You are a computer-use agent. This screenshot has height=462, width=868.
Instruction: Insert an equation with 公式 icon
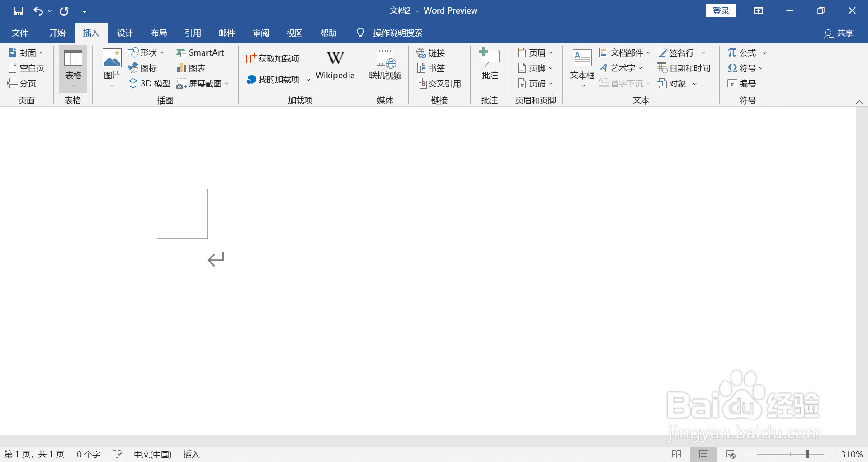click(x=743, y=52)
